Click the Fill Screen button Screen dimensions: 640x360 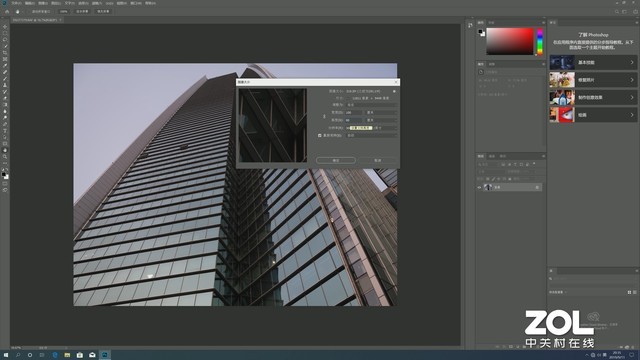103,11
